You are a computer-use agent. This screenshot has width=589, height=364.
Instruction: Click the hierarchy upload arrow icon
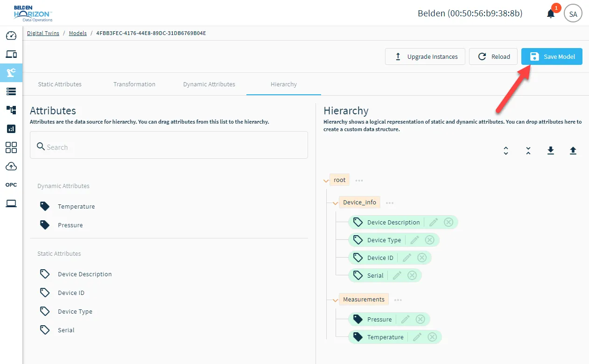tap(573, 150)
